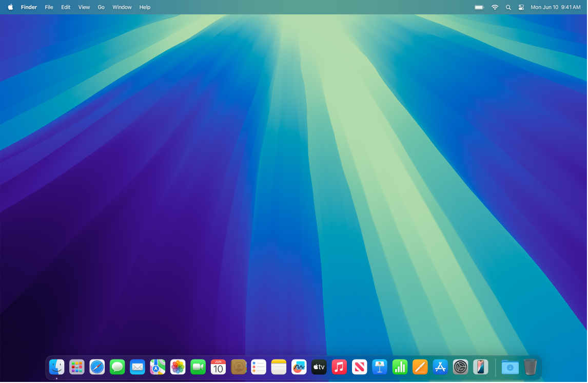Expand the Downloads folder stack
This screenshot has width=588, height=383.
tap(510, 367)
